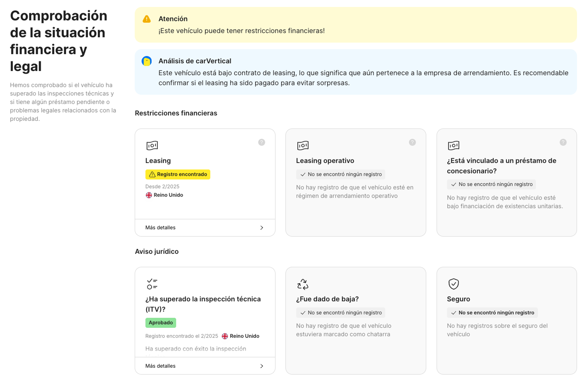Open help tooltip on Leasing card
588x381 pixels.
pos(262,142)
